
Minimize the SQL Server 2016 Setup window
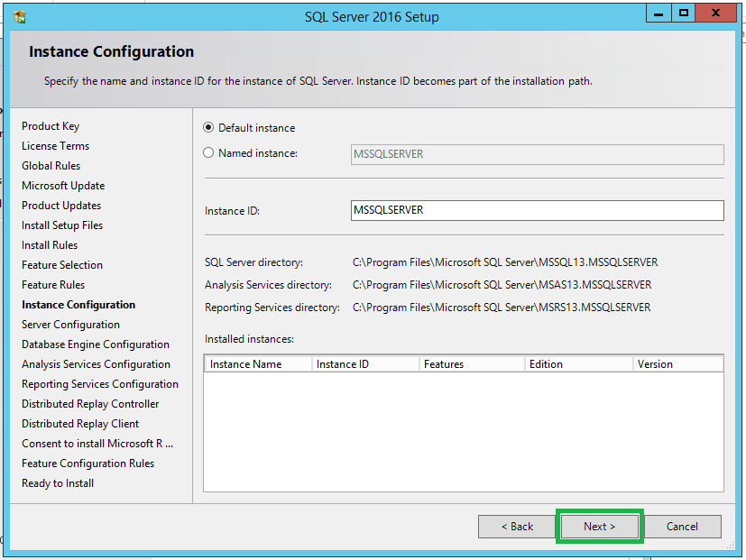(x=659, y=14)
